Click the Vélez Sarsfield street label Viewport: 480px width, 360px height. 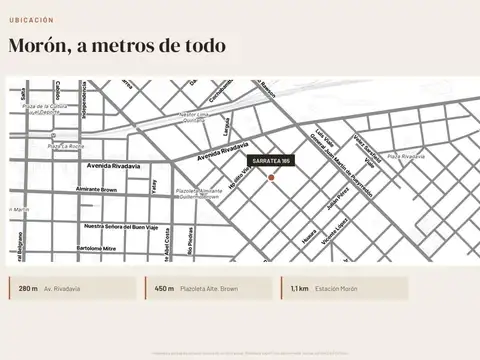click(x=367, y=148)
